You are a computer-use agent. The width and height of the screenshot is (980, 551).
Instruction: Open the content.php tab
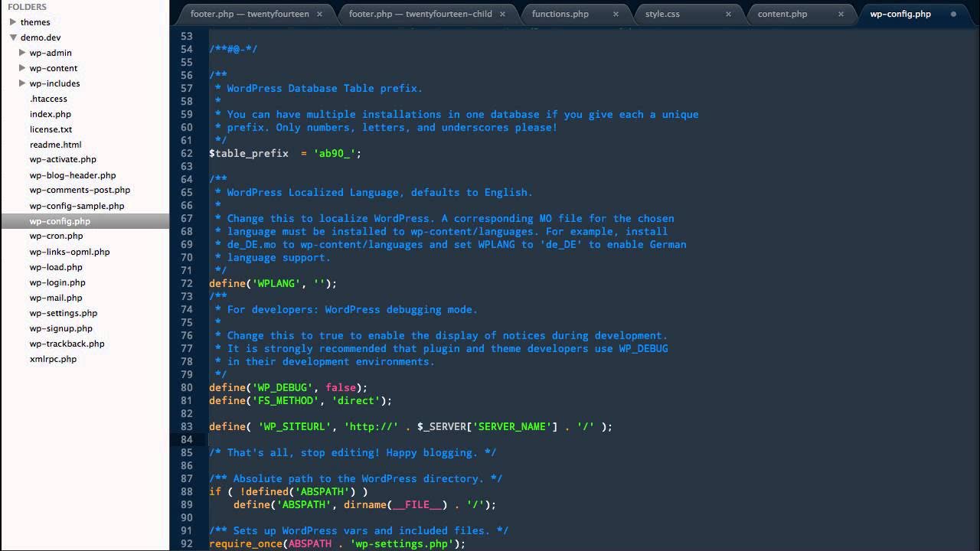(782, 14)
